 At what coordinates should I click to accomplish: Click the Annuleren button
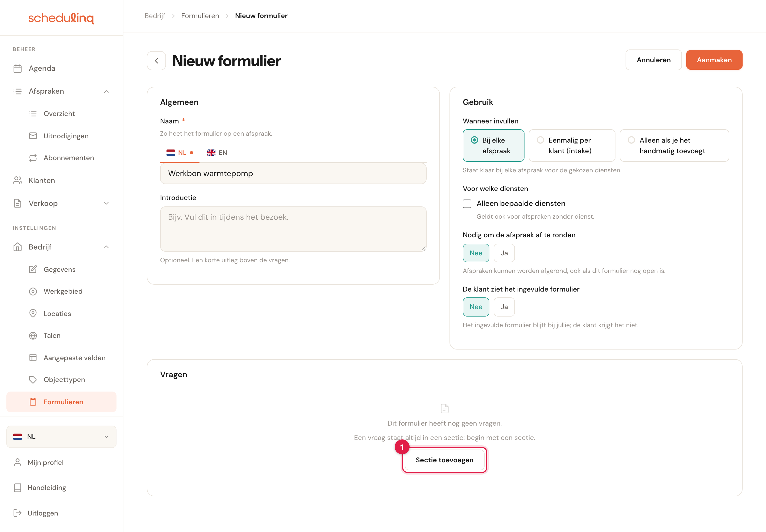pyautogui.click(x=653, y=60)
